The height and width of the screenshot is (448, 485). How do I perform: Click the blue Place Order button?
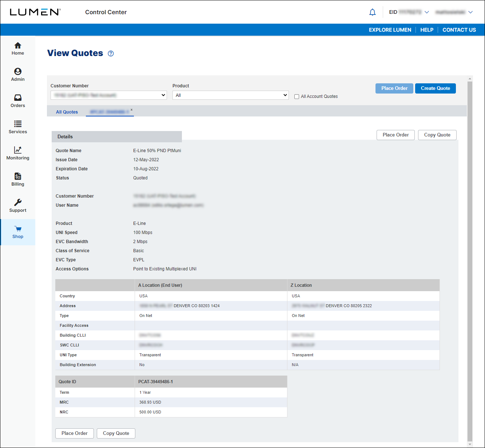pyautogui.click(x=394, y=88)
